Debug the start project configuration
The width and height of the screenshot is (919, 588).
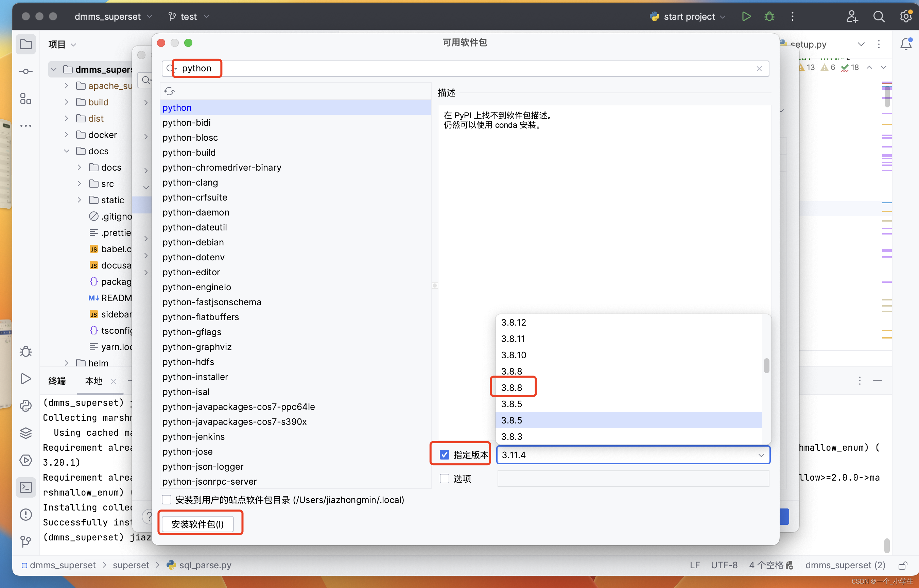pyautogui.click(x=769, y=16)
